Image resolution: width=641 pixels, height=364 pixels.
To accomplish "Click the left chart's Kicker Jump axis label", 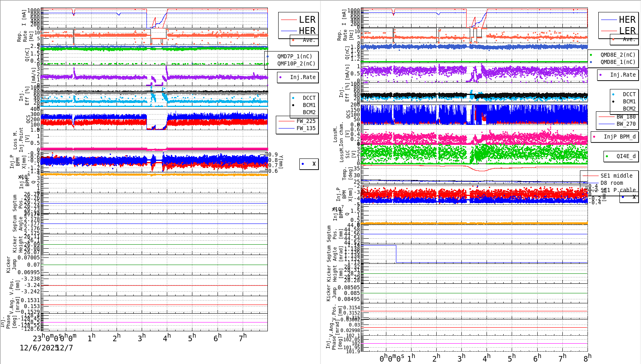I will [11, 265].
